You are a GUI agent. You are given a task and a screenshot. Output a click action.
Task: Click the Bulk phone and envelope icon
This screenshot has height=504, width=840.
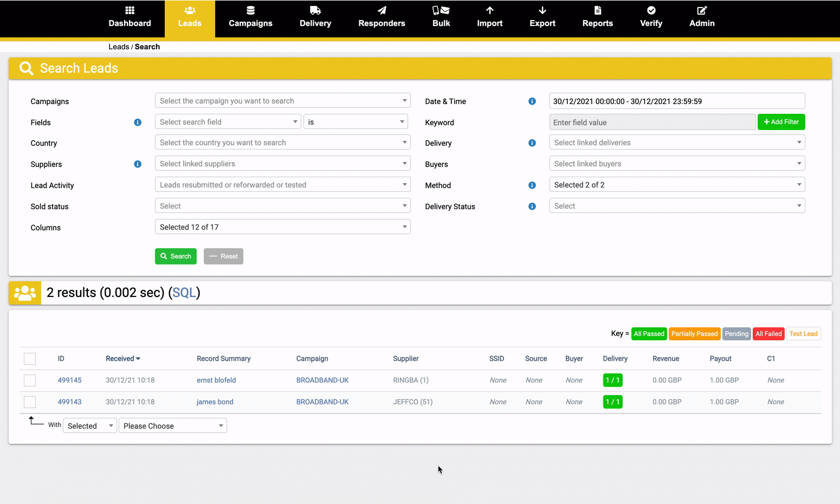(441, 10)
